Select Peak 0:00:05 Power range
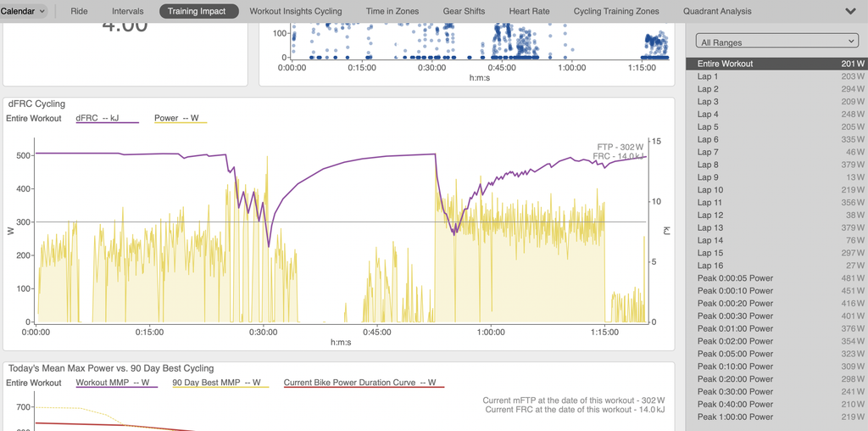Viewport: 868px width, 431px height. pyautogui.click(x=776, y=278)
